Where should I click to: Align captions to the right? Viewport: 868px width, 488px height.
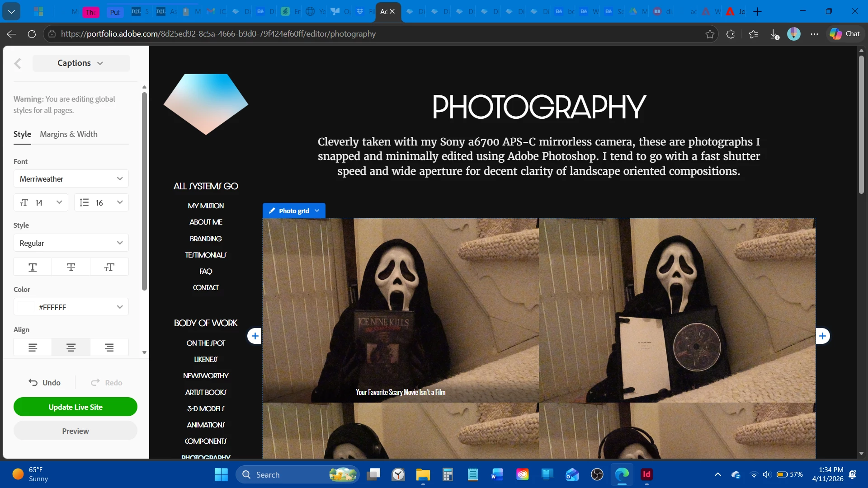(x=109, y=347)
